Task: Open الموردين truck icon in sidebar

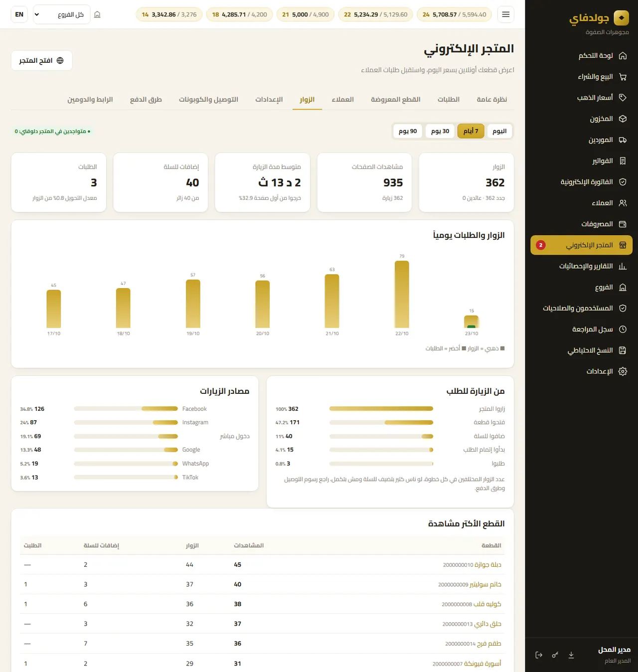Action: (x=623, y=140)
